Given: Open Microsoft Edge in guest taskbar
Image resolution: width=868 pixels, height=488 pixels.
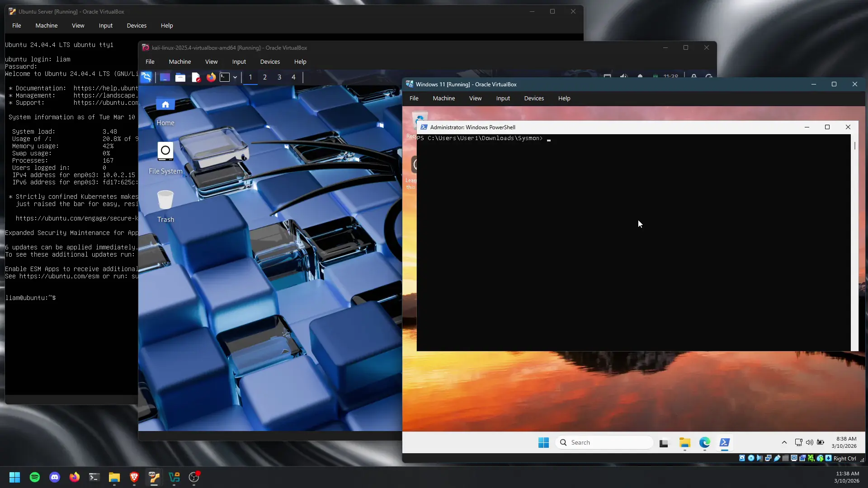Looking at the screenshot, I should [x=705, y=443].
